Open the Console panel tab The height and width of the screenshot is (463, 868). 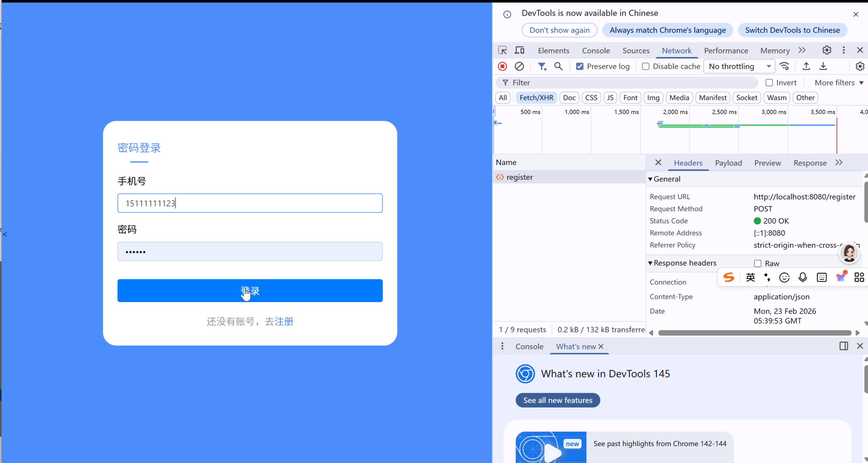(x=596, y=50)
